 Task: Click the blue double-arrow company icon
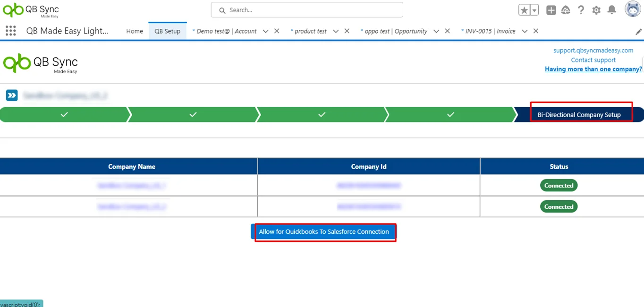pos(12,95)
